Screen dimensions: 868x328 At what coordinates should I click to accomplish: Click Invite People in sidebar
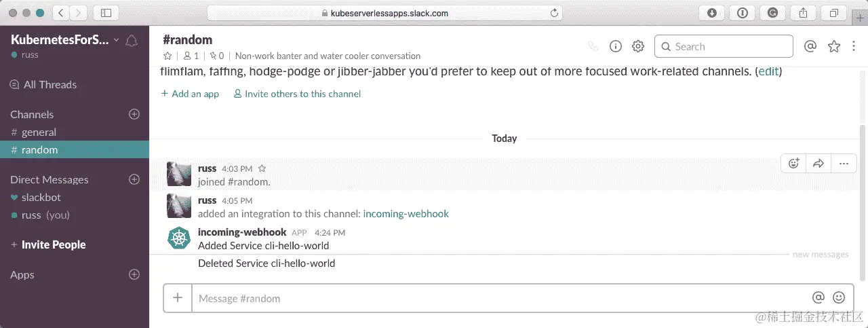(x=48, y=244)
